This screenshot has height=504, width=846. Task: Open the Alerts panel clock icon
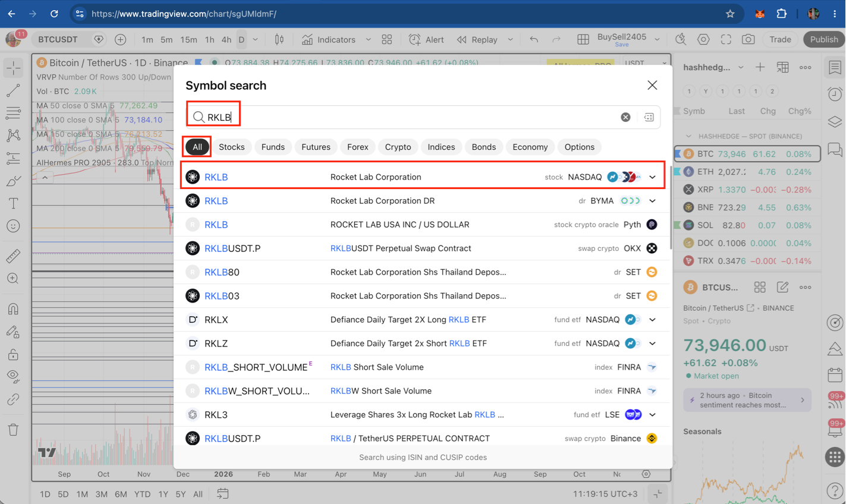click(835, 94)
